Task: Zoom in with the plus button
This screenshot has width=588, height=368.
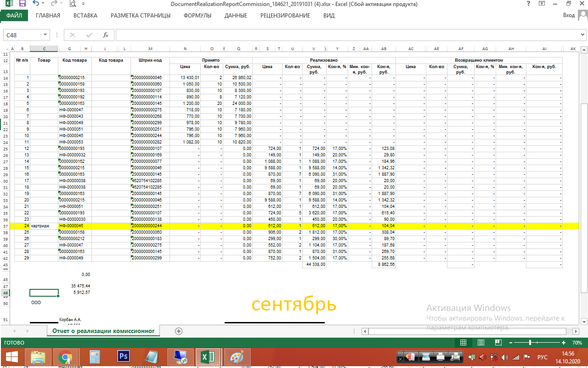Action: point(564,343)
